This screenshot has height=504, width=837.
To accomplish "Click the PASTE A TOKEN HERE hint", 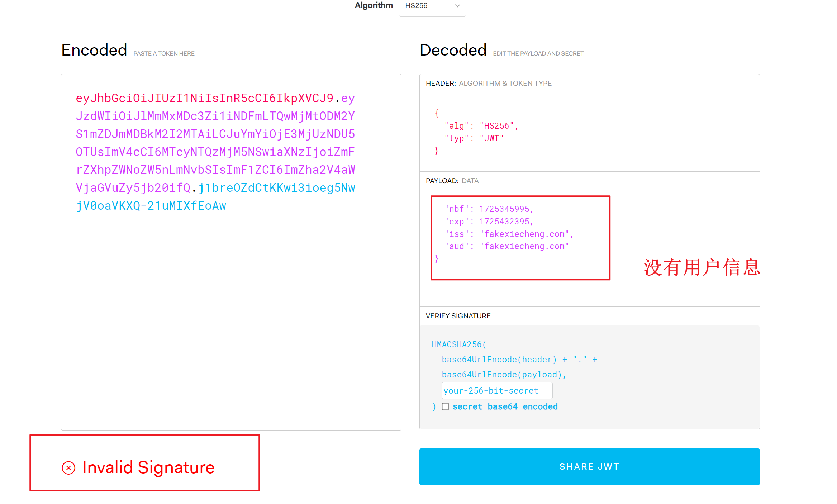I will click(164, 54).
